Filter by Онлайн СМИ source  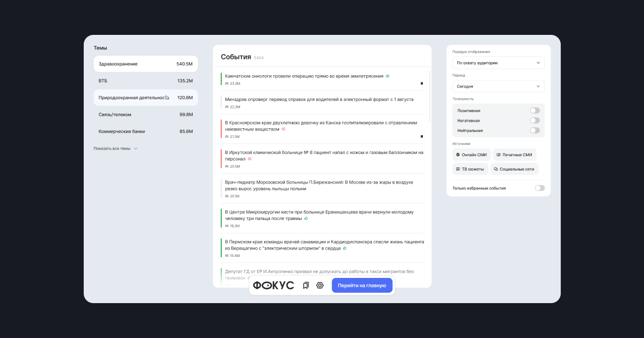point(471,155)
